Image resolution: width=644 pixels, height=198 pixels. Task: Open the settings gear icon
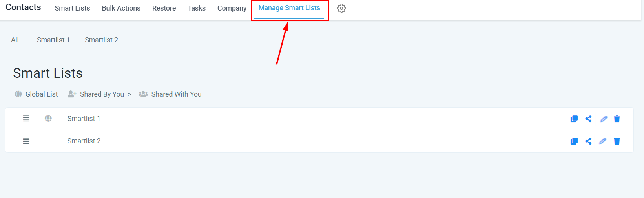pyautogui.click(x=341, y=8)
